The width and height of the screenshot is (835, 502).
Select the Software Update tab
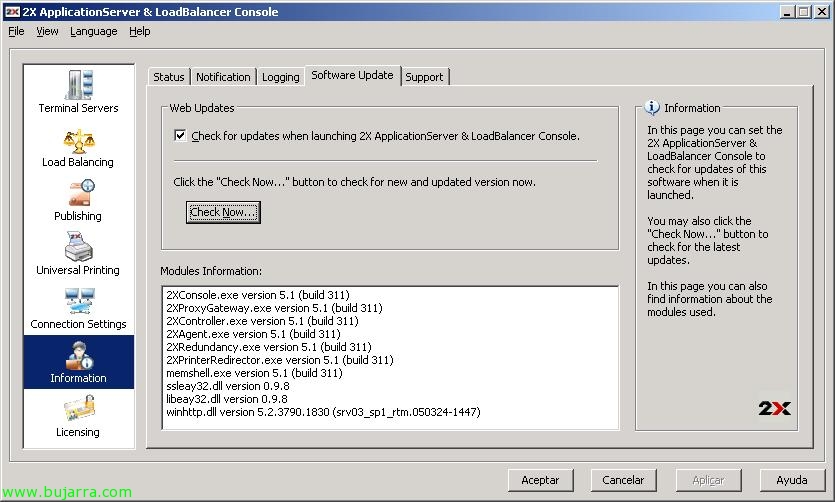[352, 75]
